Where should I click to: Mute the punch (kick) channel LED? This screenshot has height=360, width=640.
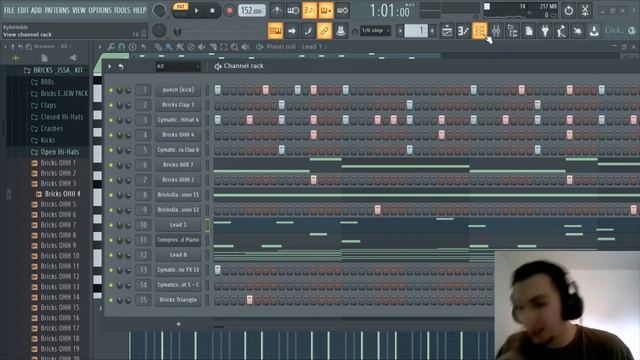click(111, 90)
